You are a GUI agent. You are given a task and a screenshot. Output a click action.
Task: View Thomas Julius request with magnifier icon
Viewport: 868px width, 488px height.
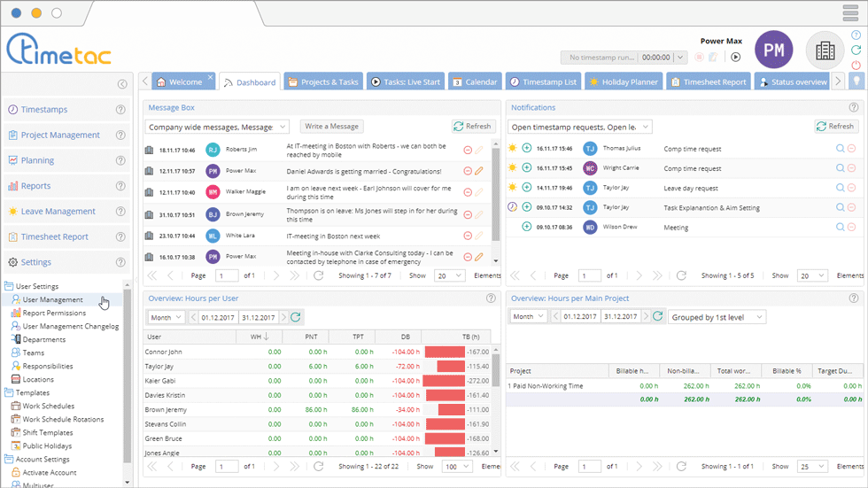840,149
